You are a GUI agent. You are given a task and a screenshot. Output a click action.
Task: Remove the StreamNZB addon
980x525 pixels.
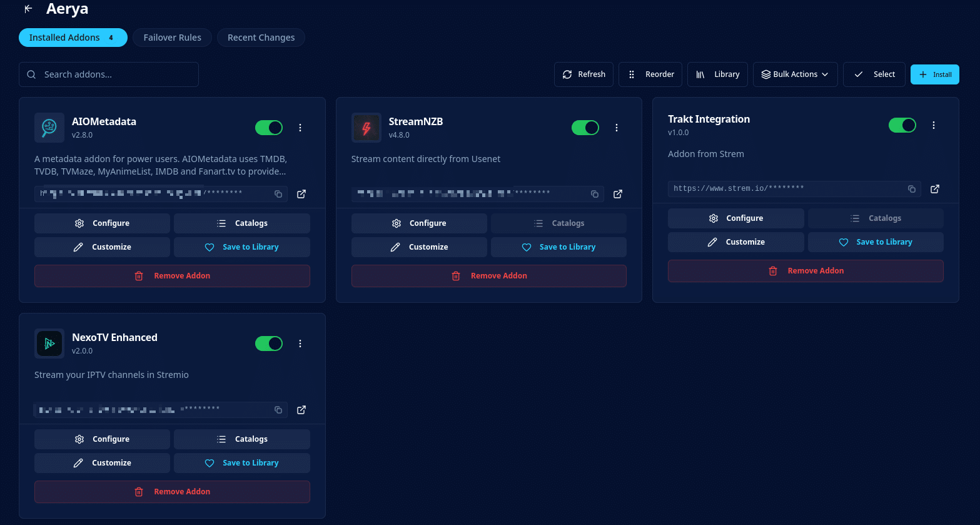pyautogui.click(x=489, y=276)
